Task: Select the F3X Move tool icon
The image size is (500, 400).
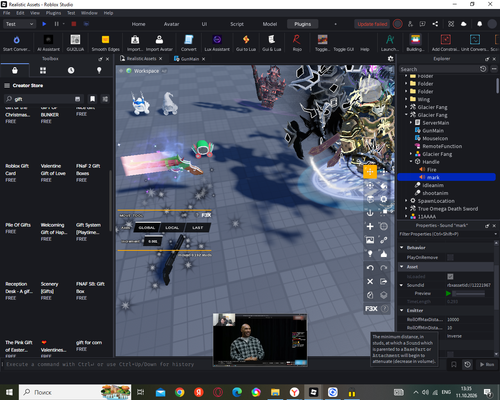Action: (370, 172)
